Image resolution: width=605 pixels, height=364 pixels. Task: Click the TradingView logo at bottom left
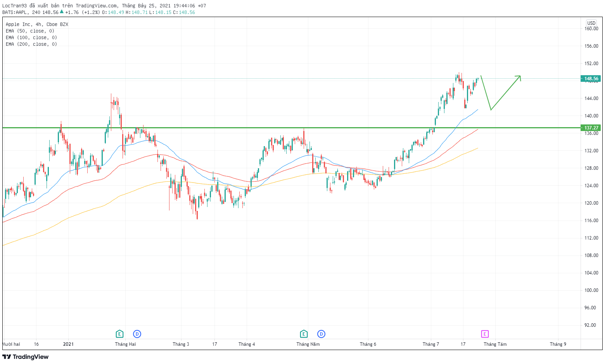[26, 357]
